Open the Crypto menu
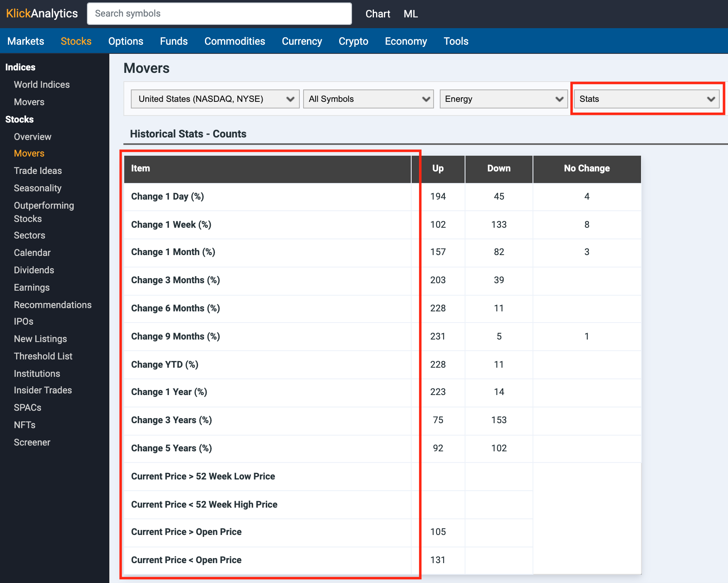The height and width of the screenshot is (583, 728). 354,41
